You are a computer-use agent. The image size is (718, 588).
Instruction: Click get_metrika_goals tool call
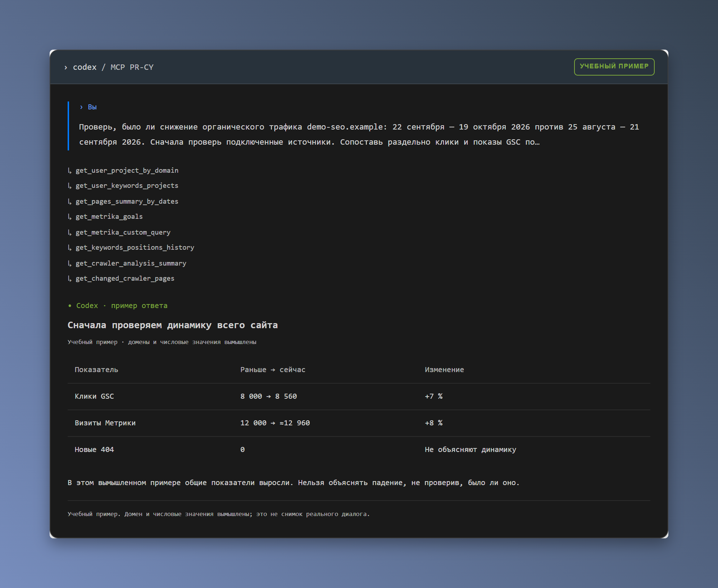(x=109, y=216)
